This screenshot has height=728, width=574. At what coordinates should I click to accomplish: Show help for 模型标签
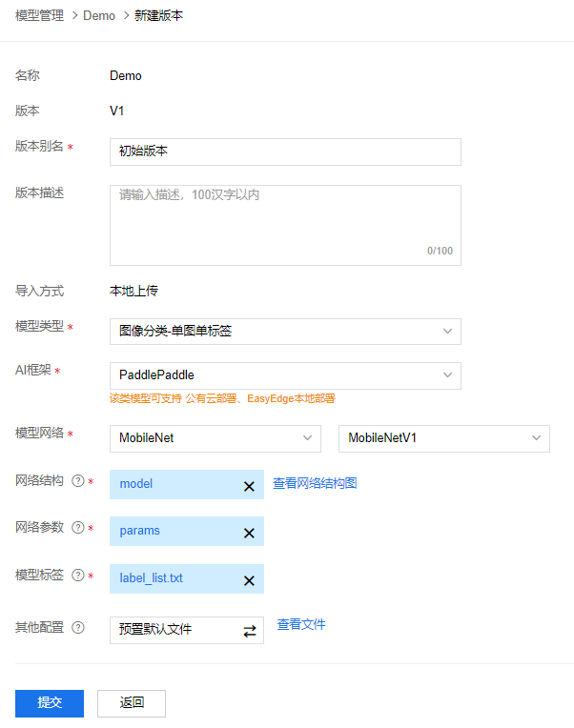pos(78,576)
